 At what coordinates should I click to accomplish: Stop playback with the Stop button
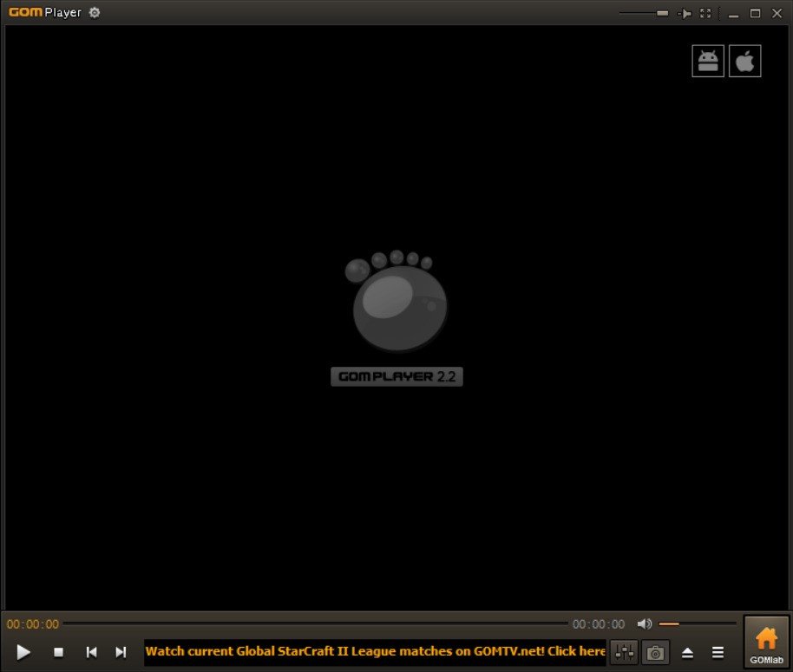59,652
